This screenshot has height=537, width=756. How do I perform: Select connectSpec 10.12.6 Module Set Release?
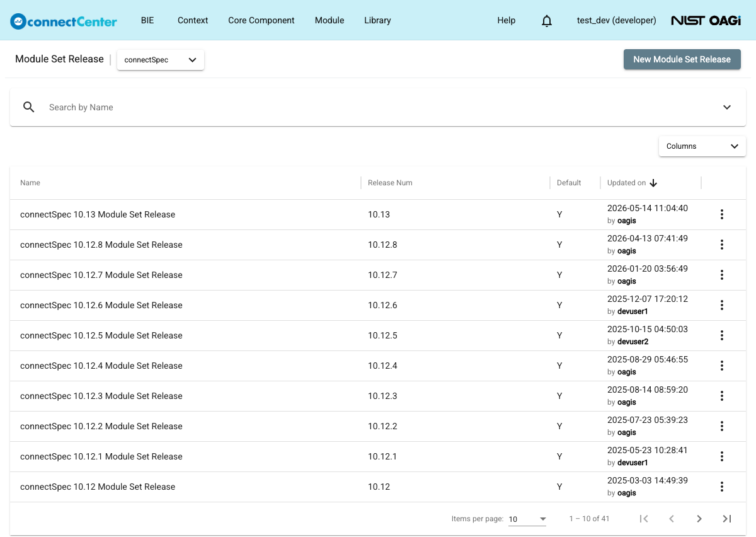(101, 305)
